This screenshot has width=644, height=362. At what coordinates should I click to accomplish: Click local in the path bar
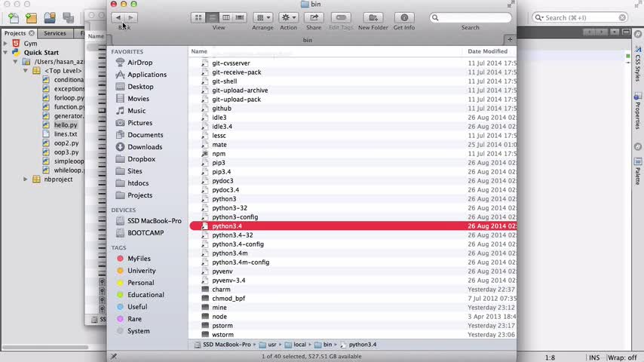[296, 345]
